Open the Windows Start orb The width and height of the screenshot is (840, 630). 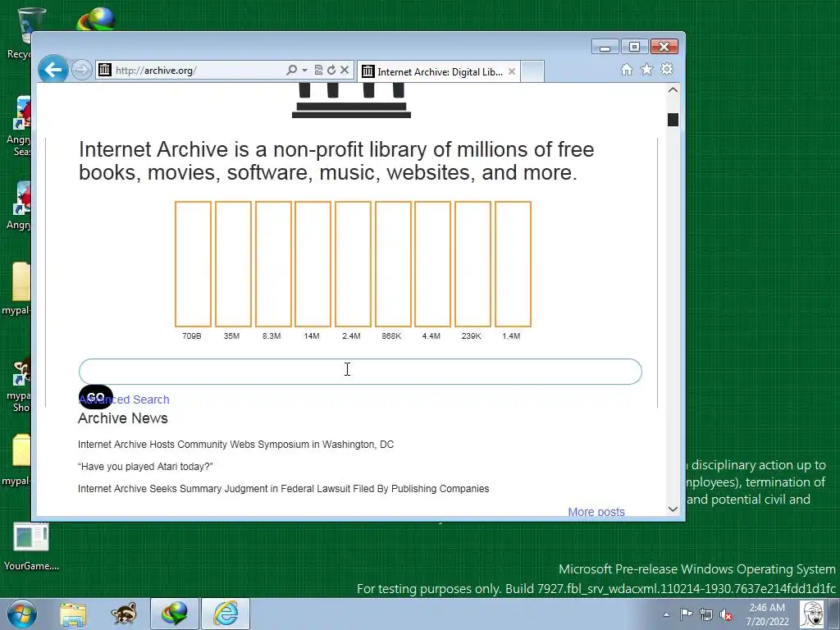click(22, 614)
